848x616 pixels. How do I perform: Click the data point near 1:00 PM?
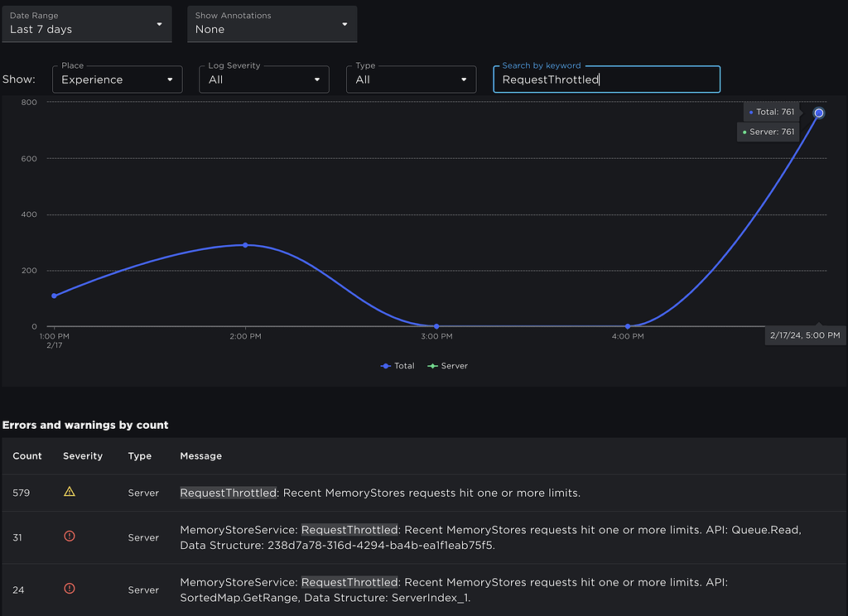pyautogui.click(x=54, y=295)
